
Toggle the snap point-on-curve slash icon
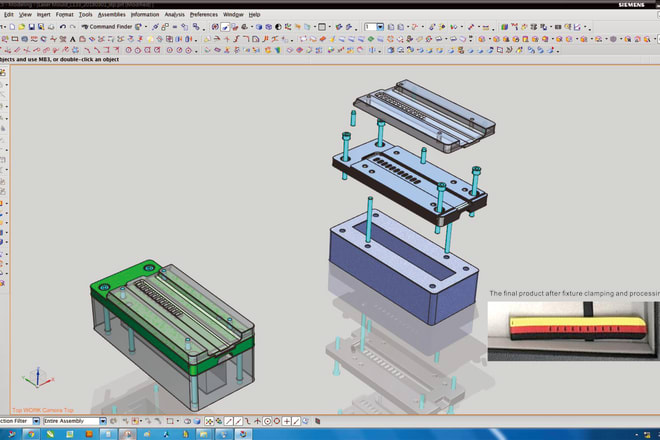(x=296, y=421)
